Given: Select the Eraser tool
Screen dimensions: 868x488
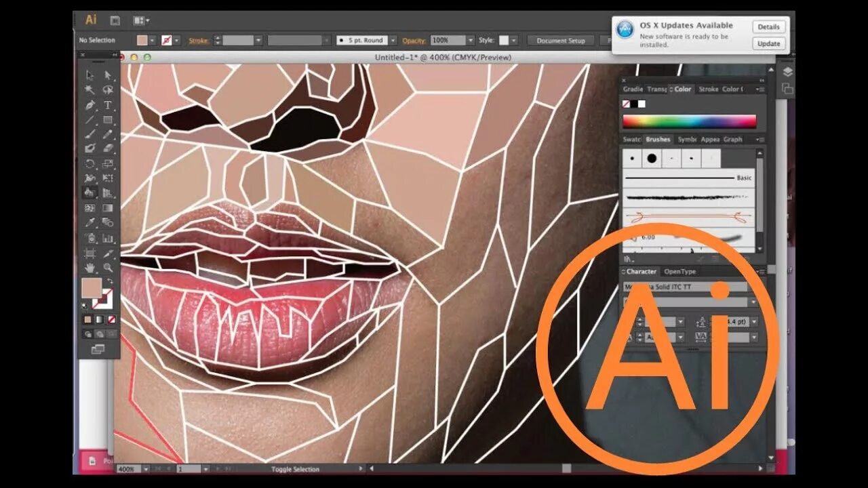Looking at the screenshot, I should tap(108, 148).
